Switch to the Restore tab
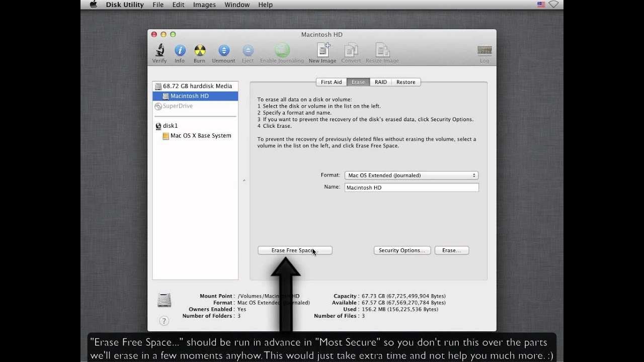644x362 pixels. click(x=406, y=82)
